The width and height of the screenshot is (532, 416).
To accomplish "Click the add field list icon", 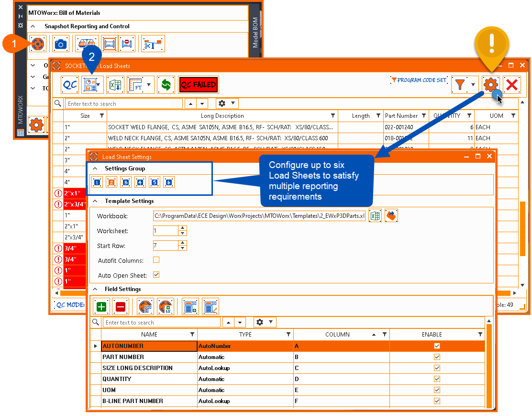I will 190,307.
